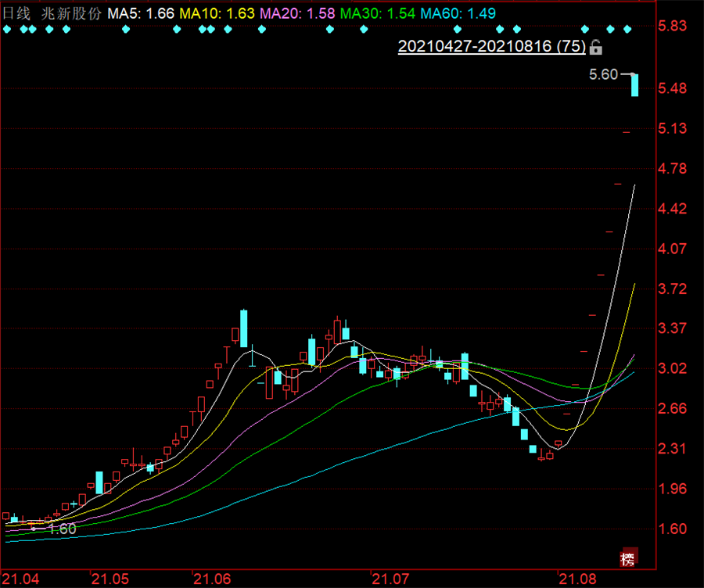Click 4.78 on the price axis
The width and height of the screenshot is (704, 588).
click(672, 168)
